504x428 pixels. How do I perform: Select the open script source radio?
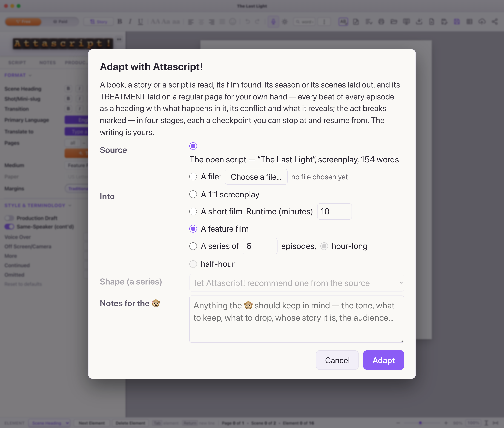[x=193, y=146]
